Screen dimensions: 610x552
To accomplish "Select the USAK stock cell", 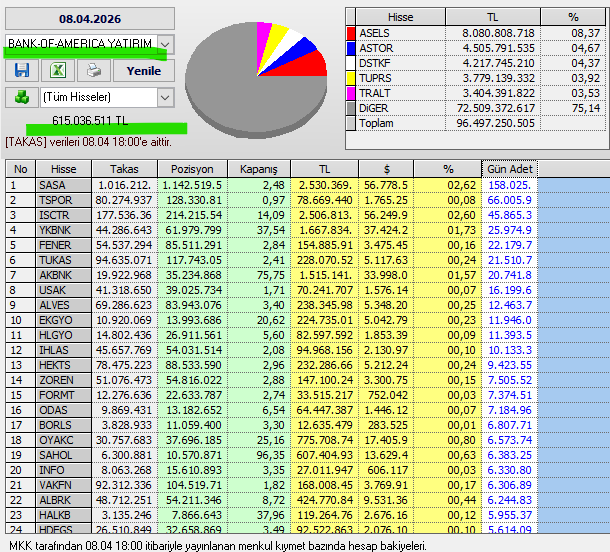I will click(64, 290).
